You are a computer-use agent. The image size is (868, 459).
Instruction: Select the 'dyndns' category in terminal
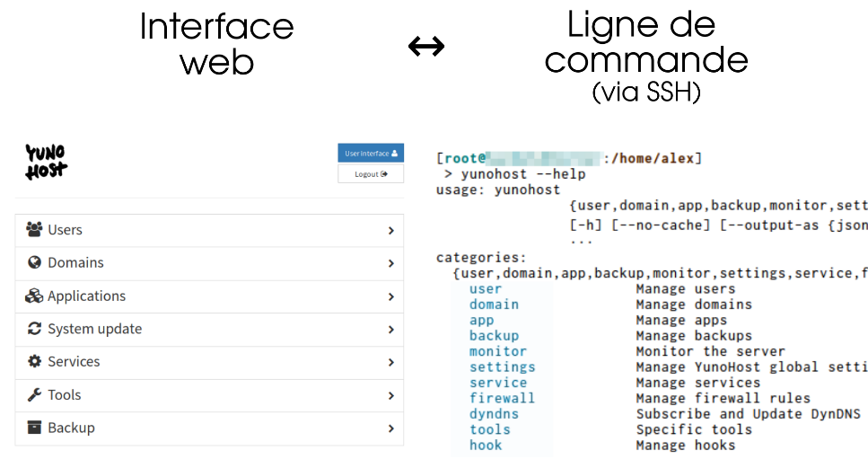pos(494,414)
